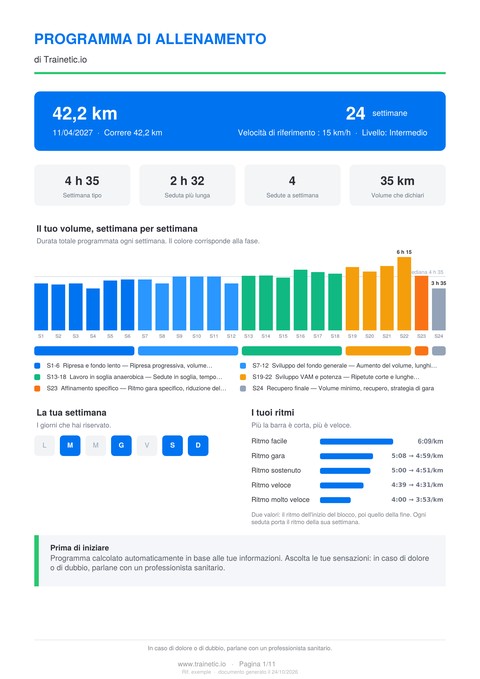Click the S22 bar labeled 6 h 15
480x679 pixels.
coord(404,294)
